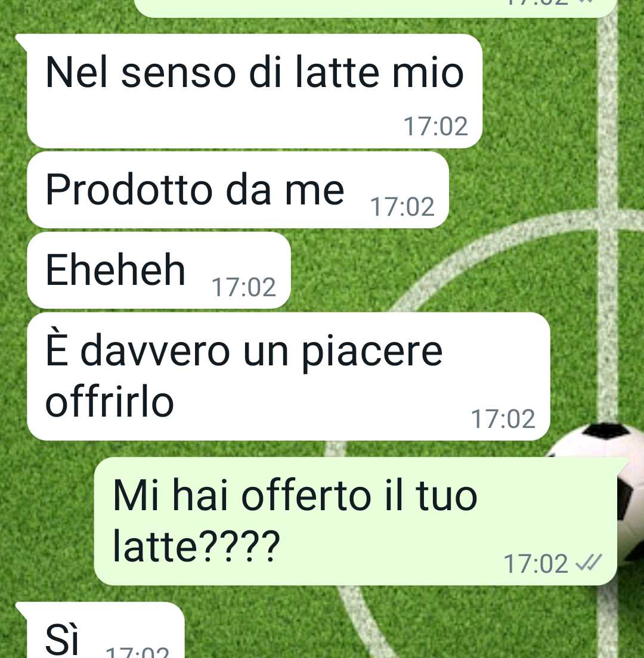Tap the "Sì" reply bubble

[106, 630]
